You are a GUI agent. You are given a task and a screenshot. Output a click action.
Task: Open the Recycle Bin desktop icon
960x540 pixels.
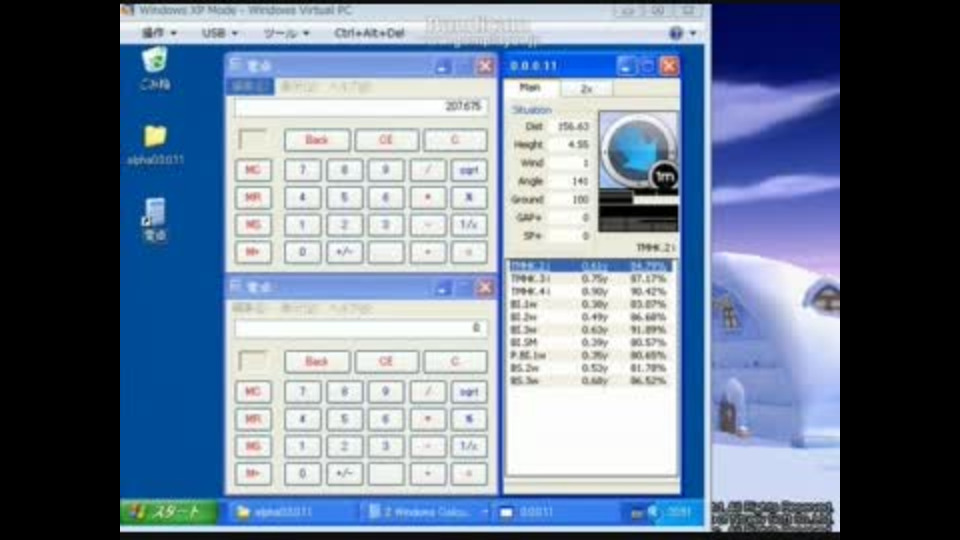(x=154, y=67)
